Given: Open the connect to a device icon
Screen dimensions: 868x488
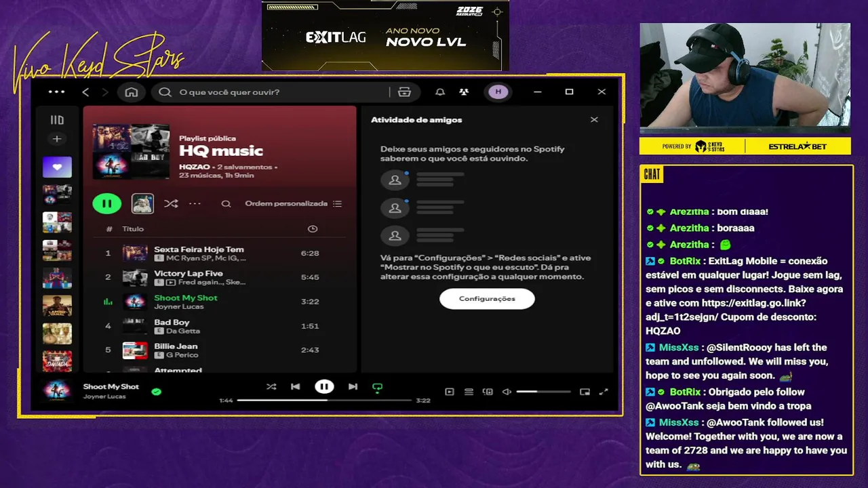Looking at the screenshot, I should click(488, 392).
